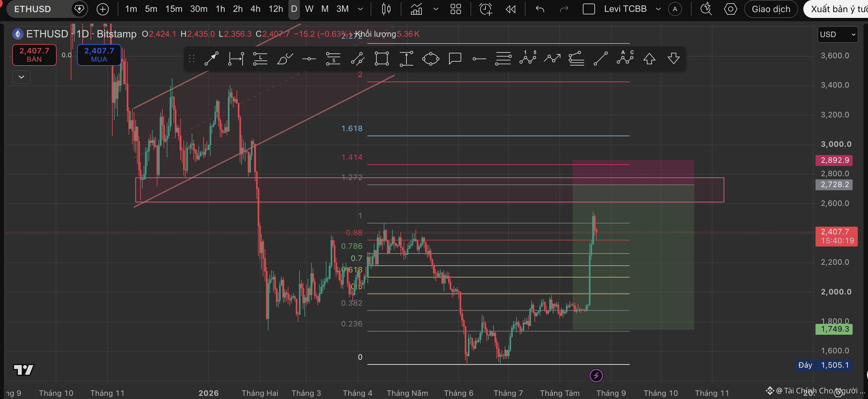The height and width of the screenshot is (399, 868).
Task: Click the circled A icon in the top bar
Action: 675,9
